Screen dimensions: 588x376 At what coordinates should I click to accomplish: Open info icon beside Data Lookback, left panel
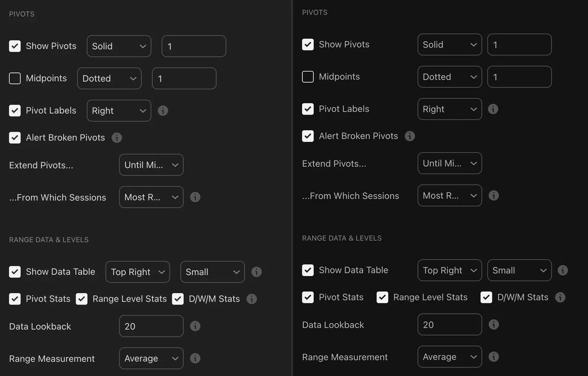coord(195,326)
